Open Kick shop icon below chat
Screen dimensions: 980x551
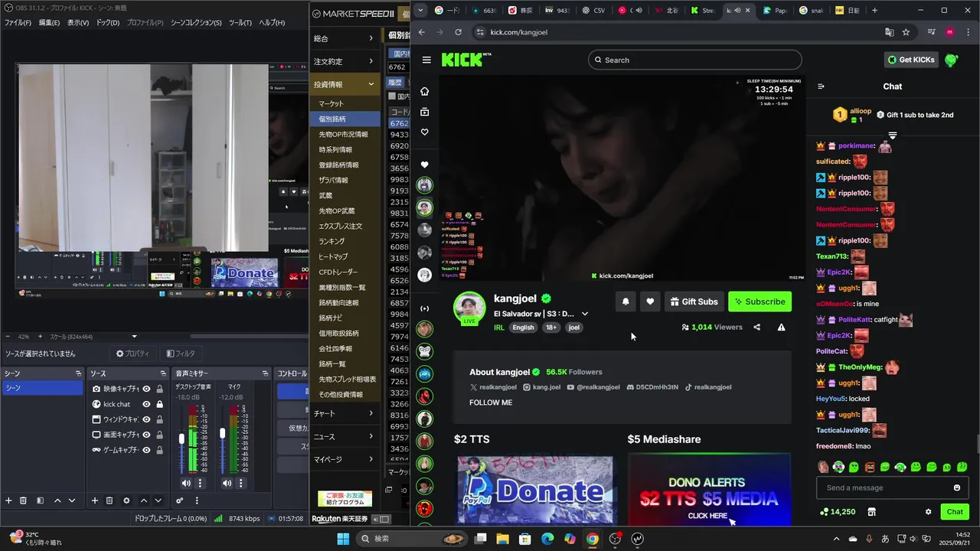871,512
